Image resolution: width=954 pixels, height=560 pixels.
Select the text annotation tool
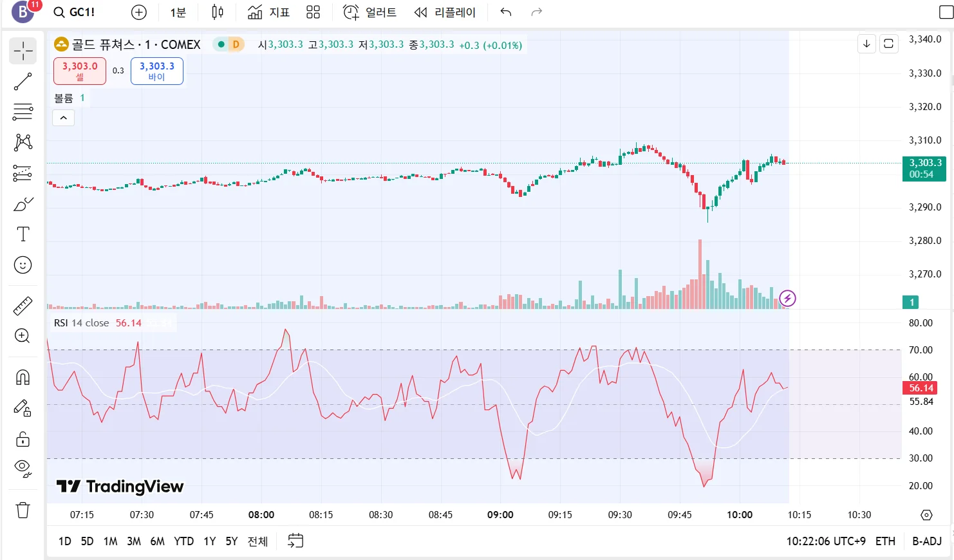23,234
